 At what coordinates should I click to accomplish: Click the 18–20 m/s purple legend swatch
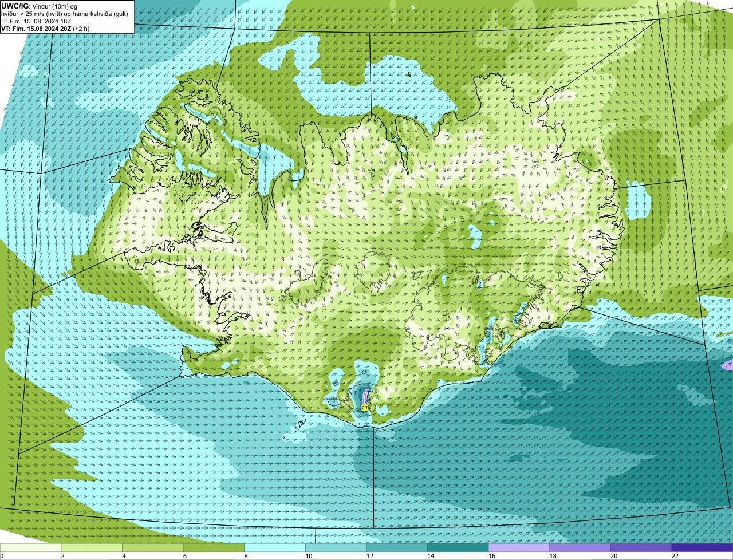tap(580, 548)
